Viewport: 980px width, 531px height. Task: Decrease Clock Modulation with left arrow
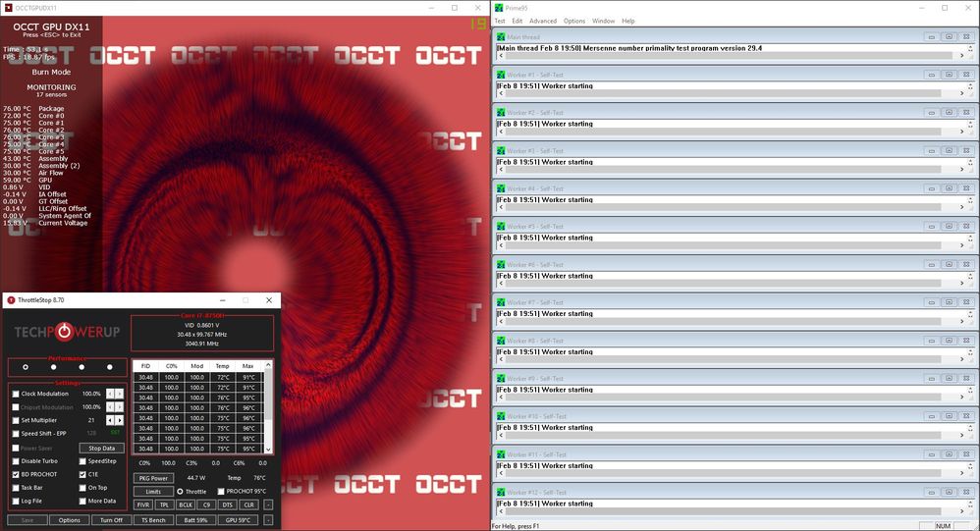[x=110, y=394]
